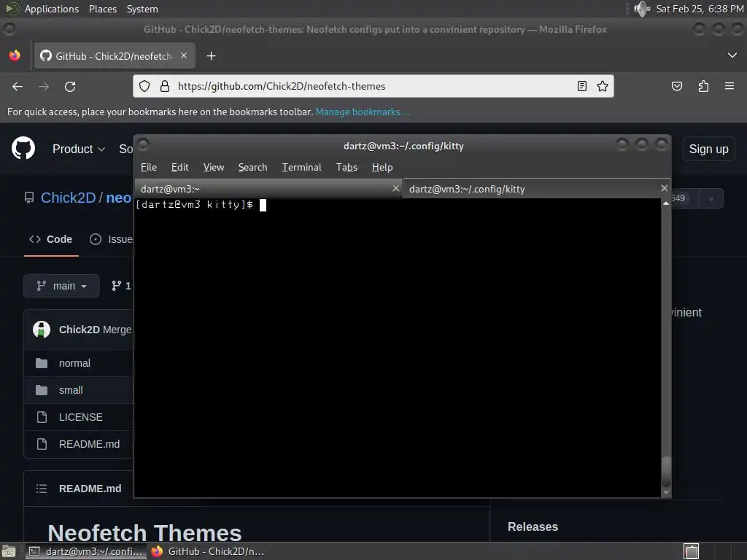
Task: Click the terminal scrollbar down arrow
Action: pos(666,492)
